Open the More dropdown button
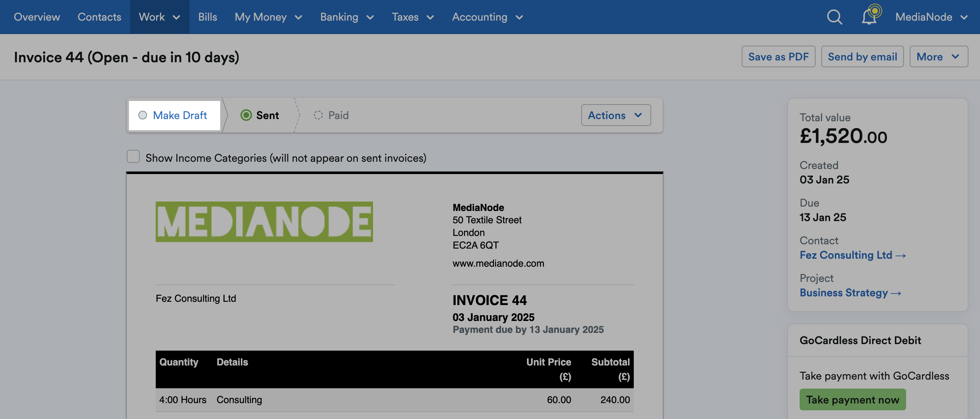 [x=938, y=57]
